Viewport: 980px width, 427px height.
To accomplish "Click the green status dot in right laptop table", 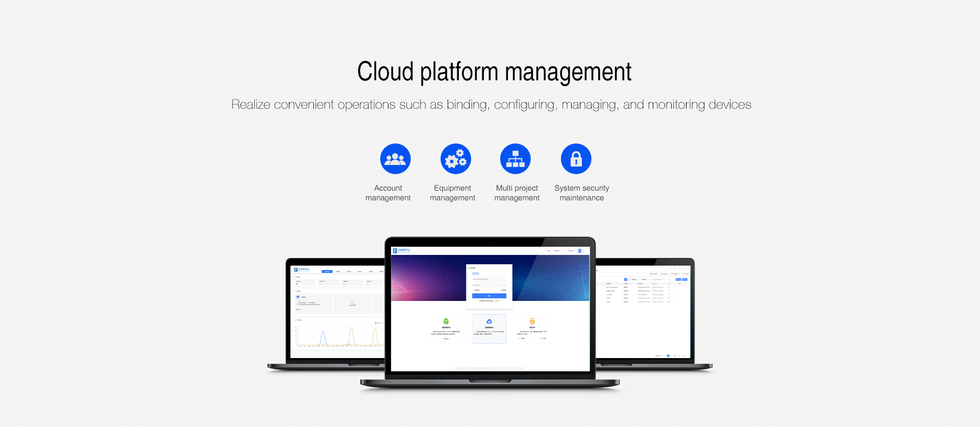I will click(669, 301).
